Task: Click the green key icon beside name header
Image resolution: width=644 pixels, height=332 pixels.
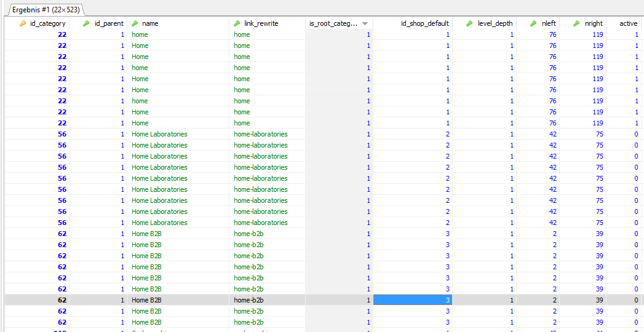Action: (134, 23)
